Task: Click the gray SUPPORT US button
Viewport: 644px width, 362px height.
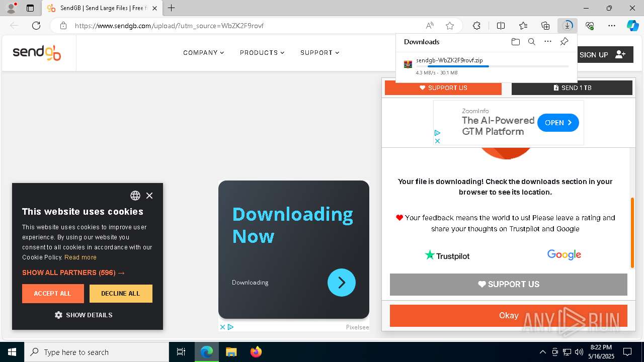Action: [x=509, y=284]
